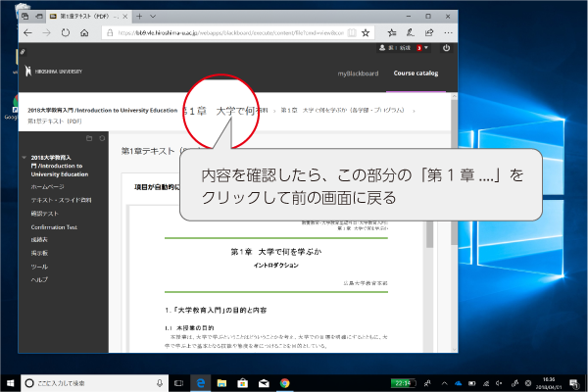Click the course menu folder view icon
Image resolution: width=588 pixels, height=392 pixels.
89,138
